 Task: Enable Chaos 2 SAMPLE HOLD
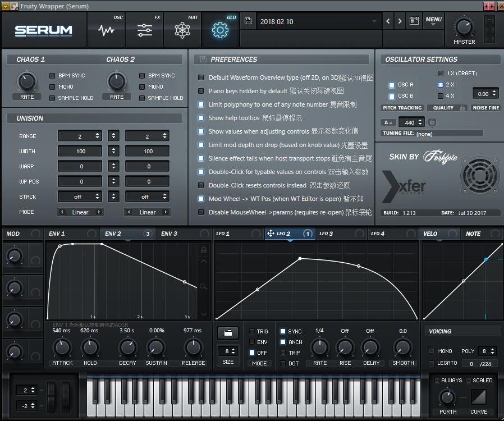point(142,98)
